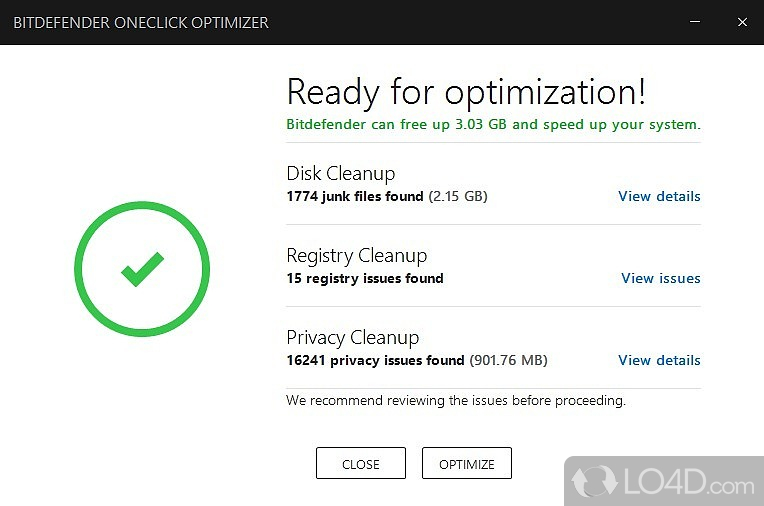Click the 16241 privacy issues found text
This screenshot has height=506, width=764.
point(375,360)
